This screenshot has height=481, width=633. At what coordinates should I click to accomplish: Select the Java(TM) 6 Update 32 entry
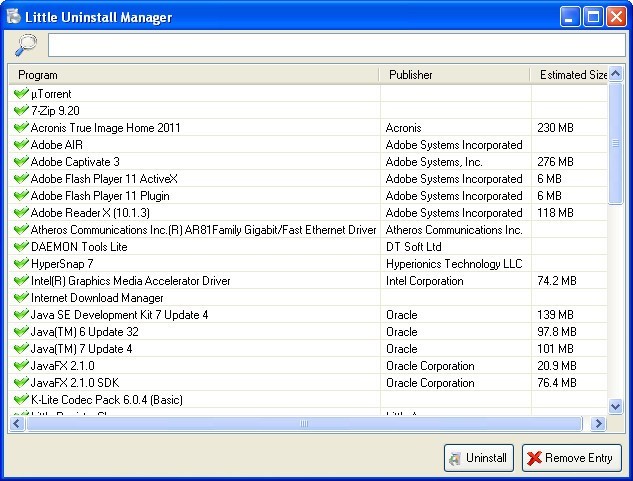click(85, 332)
